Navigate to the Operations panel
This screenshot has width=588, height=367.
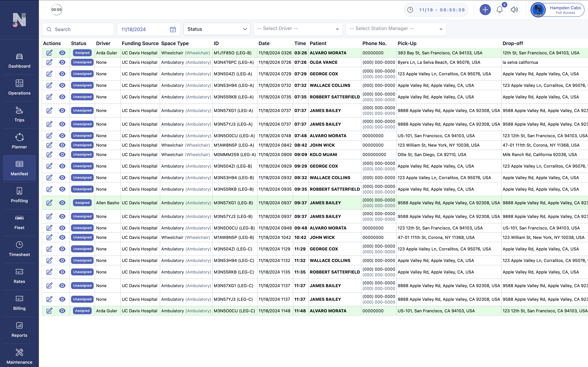19,88
